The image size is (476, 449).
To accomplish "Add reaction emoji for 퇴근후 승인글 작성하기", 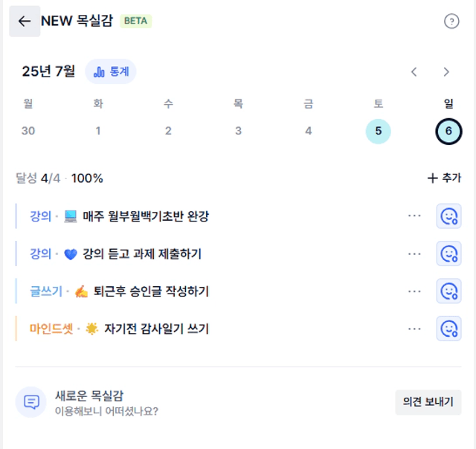I will click(448, 291).
